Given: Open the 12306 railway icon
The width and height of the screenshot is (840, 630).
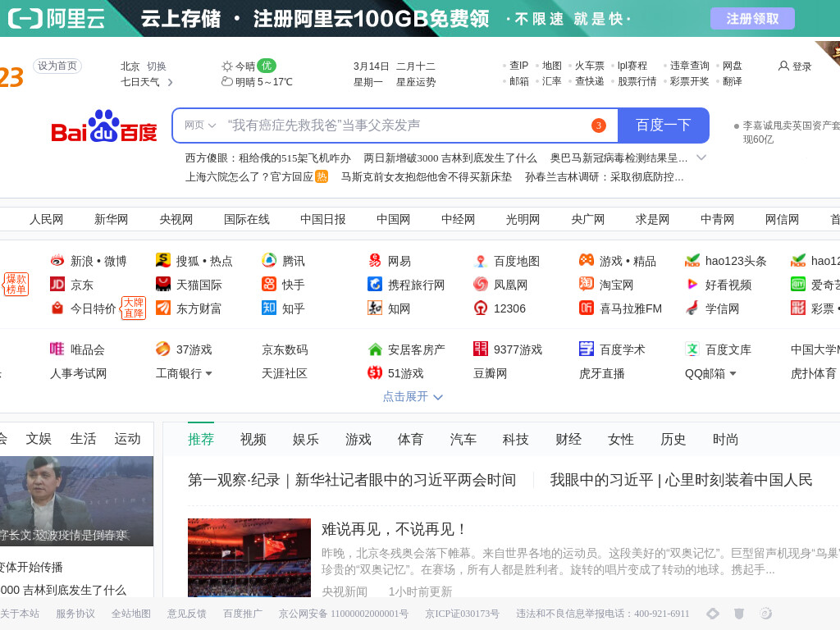Looking at the screenshot, I should pos(481,308).
